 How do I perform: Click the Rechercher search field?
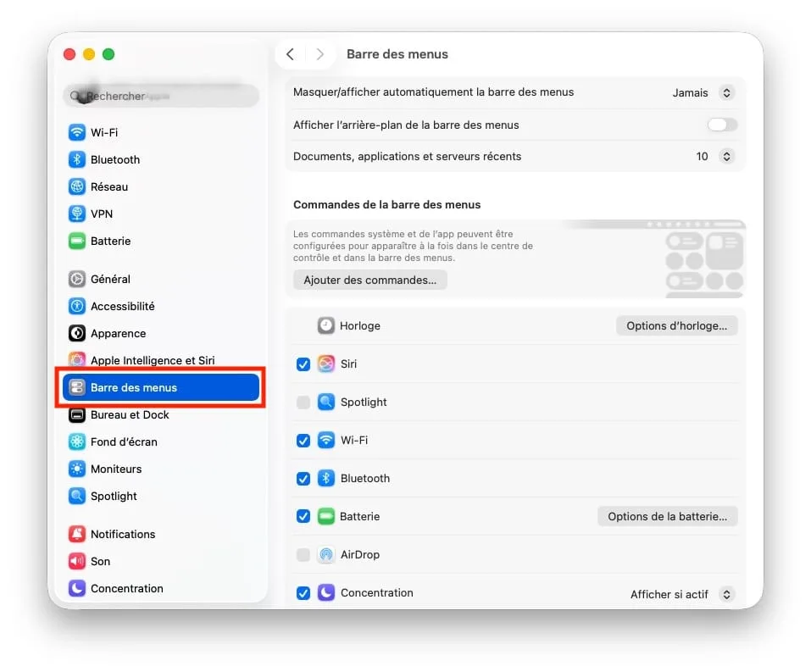coord(161,96)
